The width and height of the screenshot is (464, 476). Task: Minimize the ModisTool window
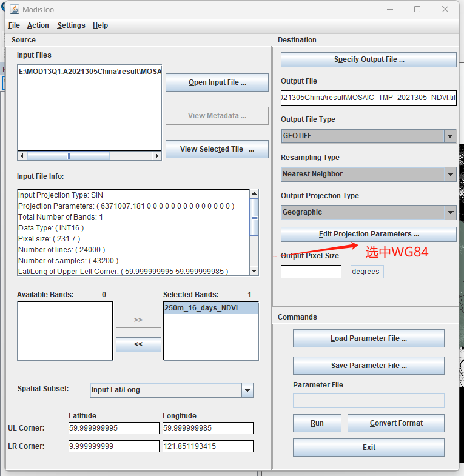tap(390, 10)
